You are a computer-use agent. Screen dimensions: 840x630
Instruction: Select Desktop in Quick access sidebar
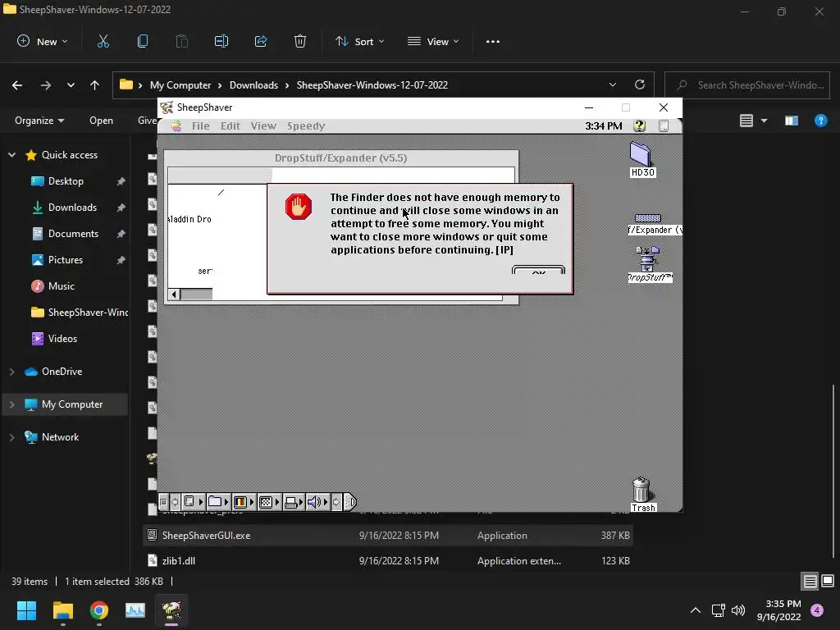66,181
